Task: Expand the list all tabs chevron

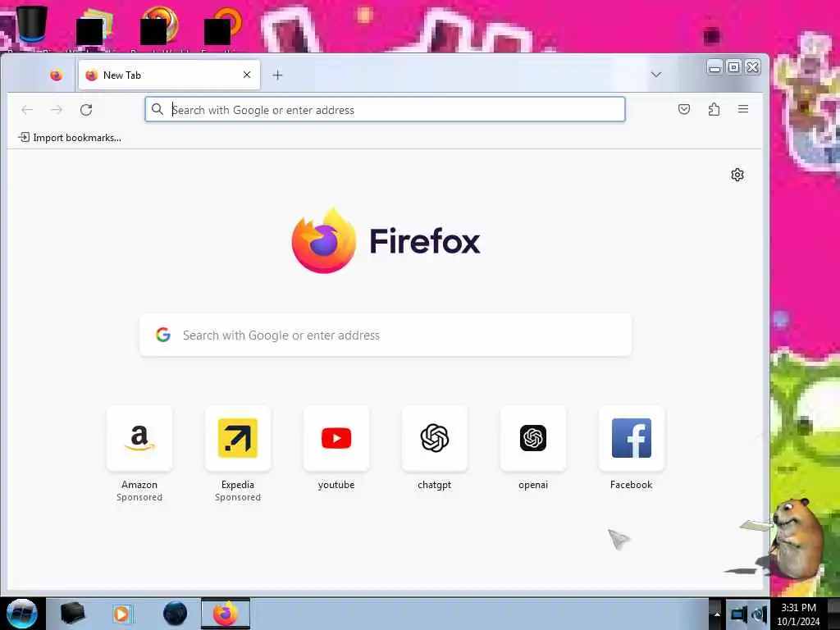Action: [656, 75]
